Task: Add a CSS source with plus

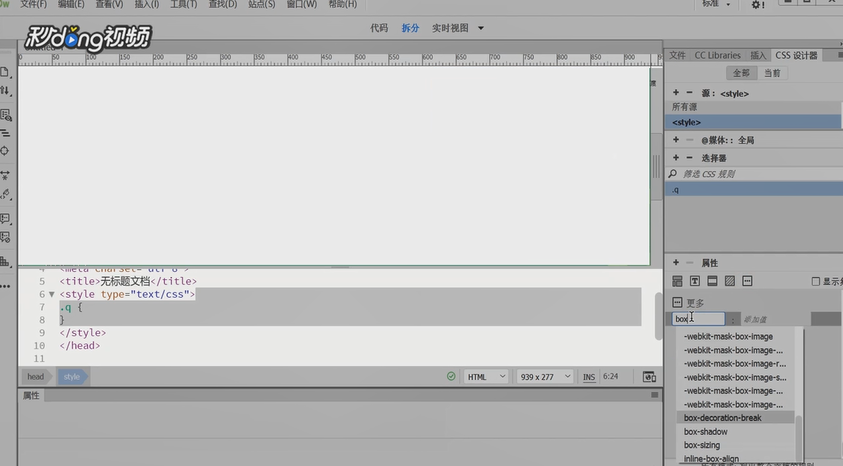Action: [676, 92]
